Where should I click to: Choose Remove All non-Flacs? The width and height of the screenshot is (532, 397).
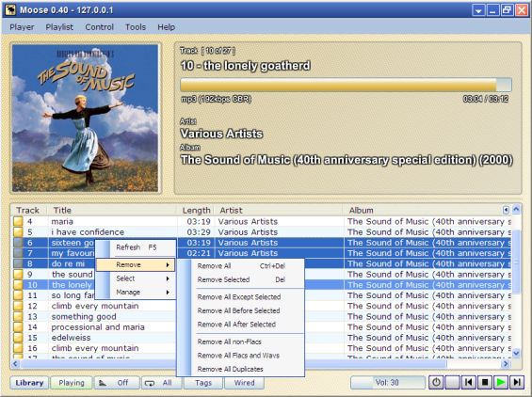(x=241, y=341)
